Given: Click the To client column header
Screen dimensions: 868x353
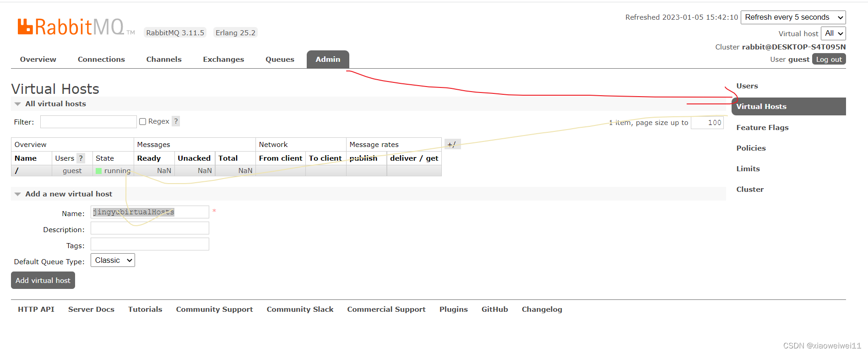Looking at the screenshot, I should click(325, 158).
